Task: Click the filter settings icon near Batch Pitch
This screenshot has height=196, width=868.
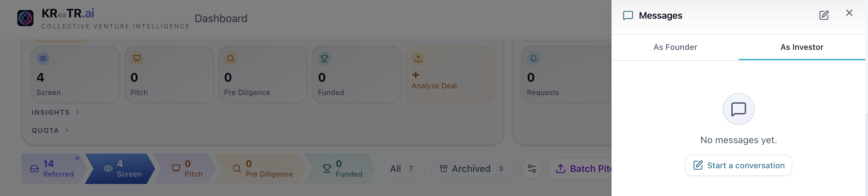Action: pos(532,169)
